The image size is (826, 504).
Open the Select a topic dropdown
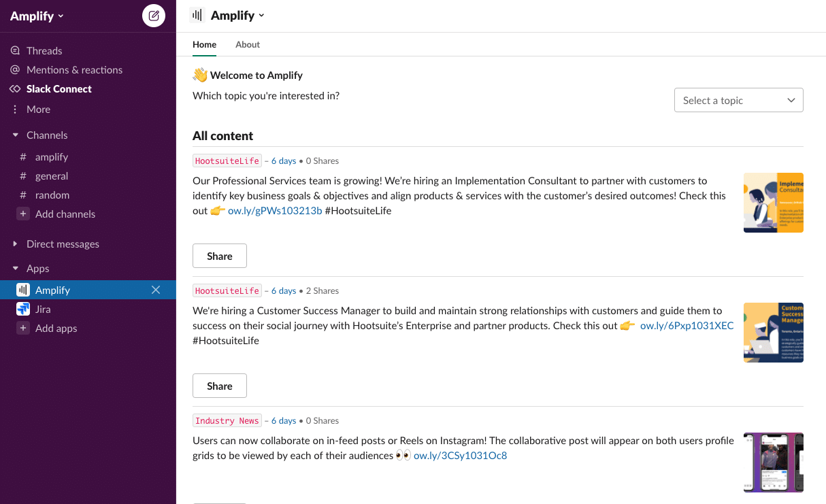tap(738, 101)
